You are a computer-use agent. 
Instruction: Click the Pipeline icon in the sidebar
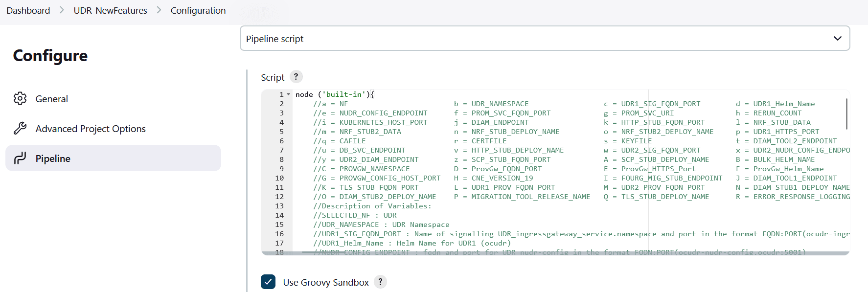pos(20,158)
